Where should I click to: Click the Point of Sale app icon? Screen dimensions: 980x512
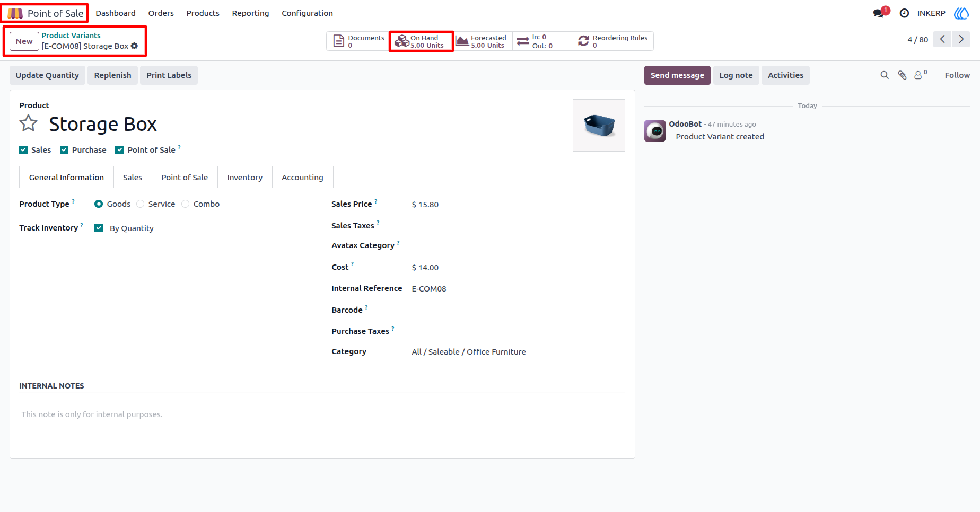click(15, 13)
